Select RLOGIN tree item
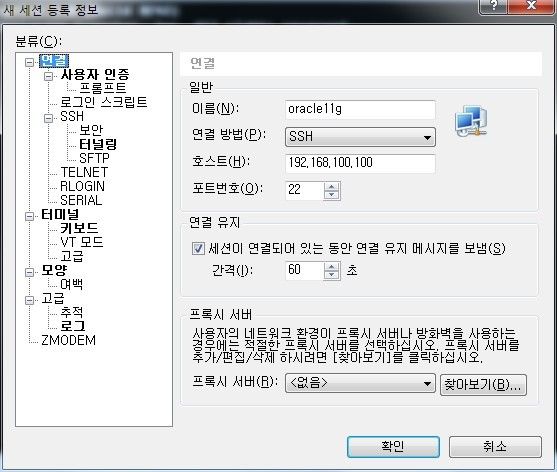Screen dimensions: 557x472 click(x=82, y=186)
